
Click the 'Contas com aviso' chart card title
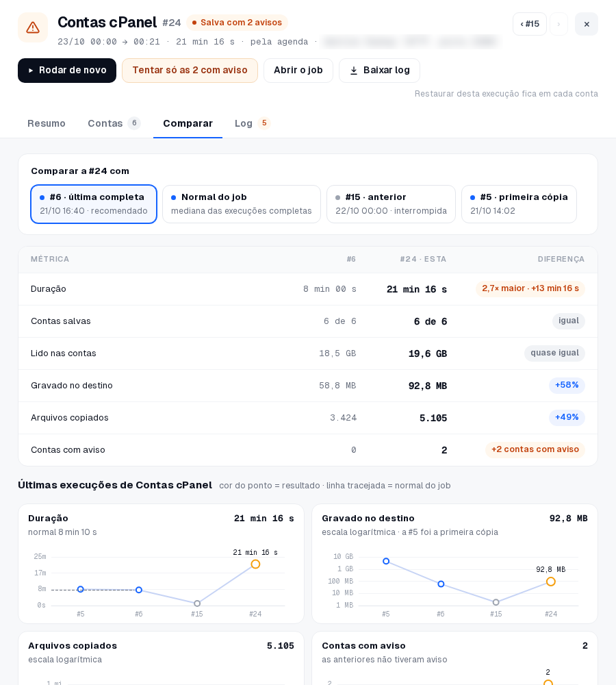(x=363, y=646)
